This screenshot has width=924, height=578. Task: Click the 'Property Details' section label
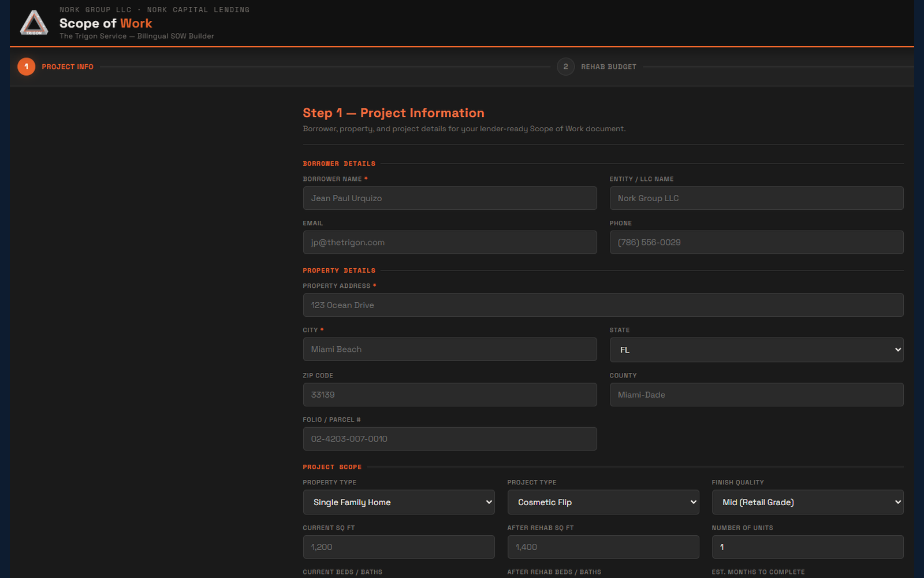tap(339, 271)
